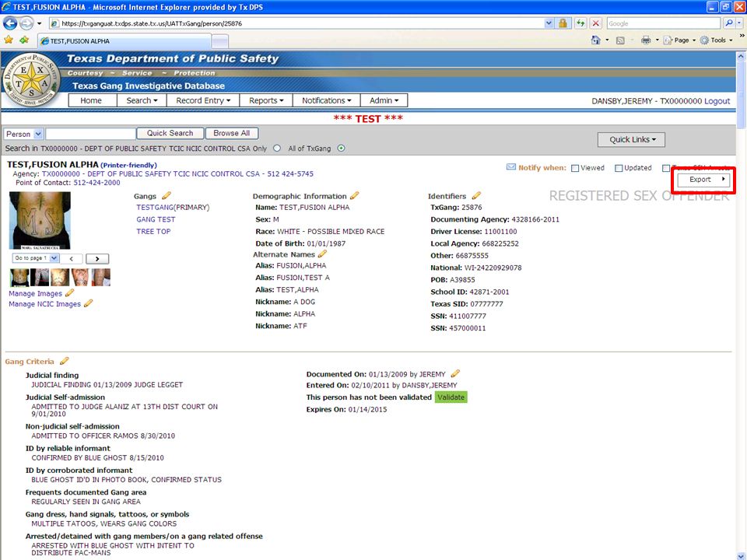Open the Search navigation menu

[142, 100]
